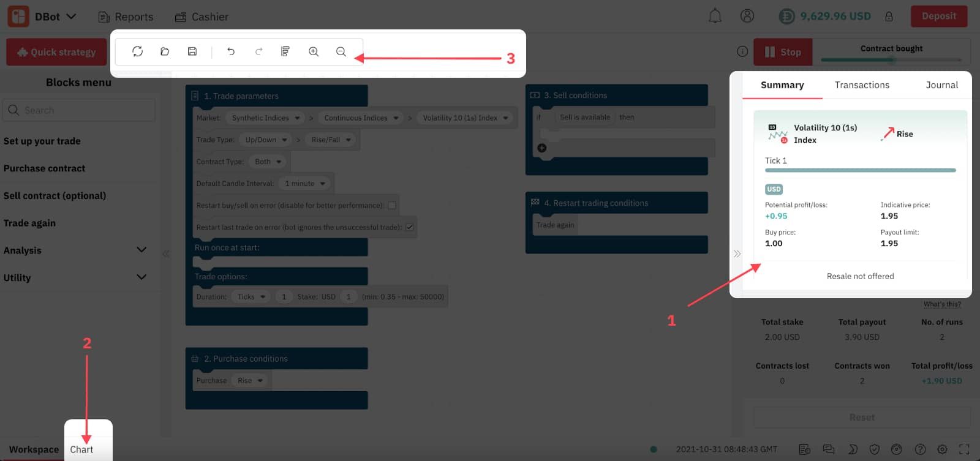Open a saved bot via folder icon
980x461 pixels.
165,51
